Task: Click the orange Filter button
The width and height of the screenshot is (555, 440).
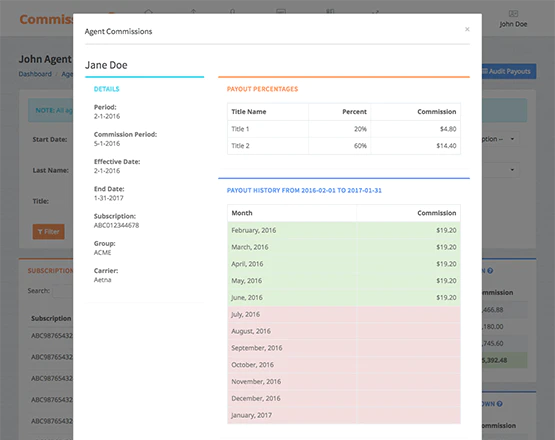Action: coord(48,232)
